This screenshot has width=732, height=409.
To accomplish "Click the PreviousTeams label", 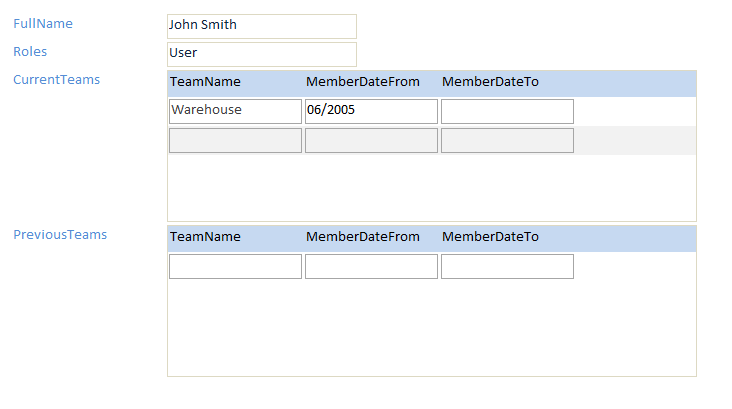I will tap(60, 235).
